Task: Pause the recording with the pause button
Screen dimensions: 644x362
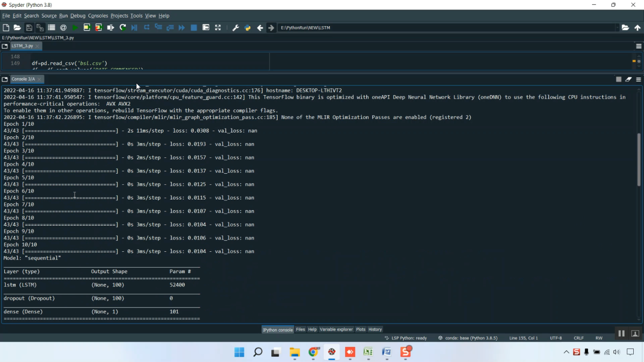Action: pos(621,333)
